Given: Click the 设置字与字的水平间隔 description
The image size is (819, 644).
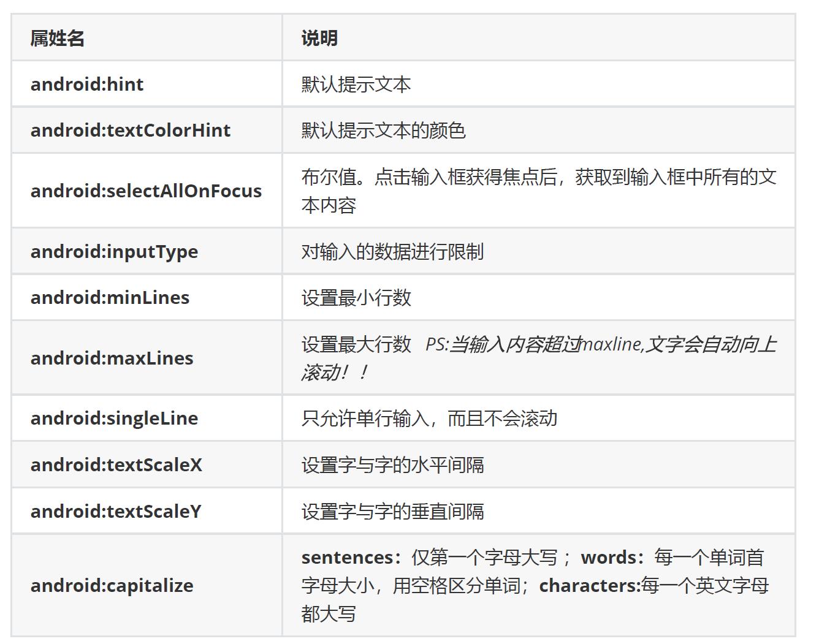Looking at the screenshot, I should pyautogui.click(x=392, y=464).
